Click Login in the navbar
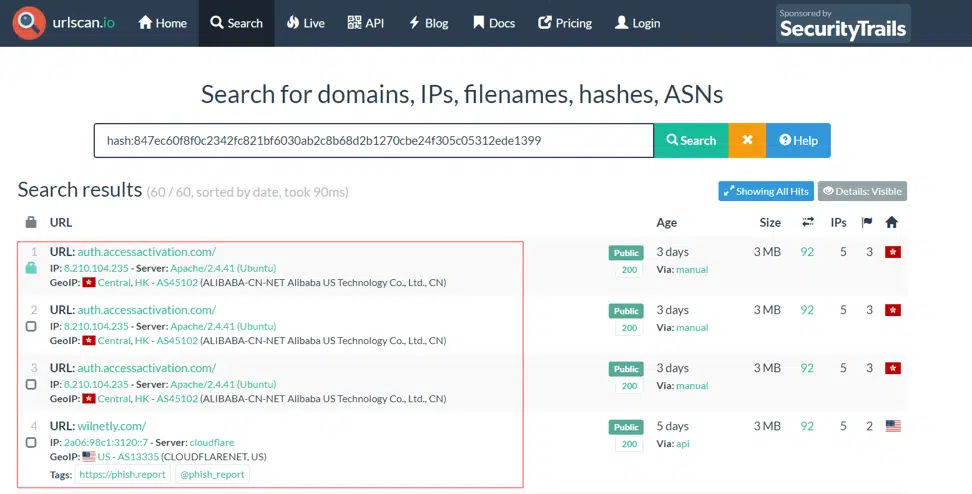The width and height of the screenshot is (972, 494). point(637,23)
